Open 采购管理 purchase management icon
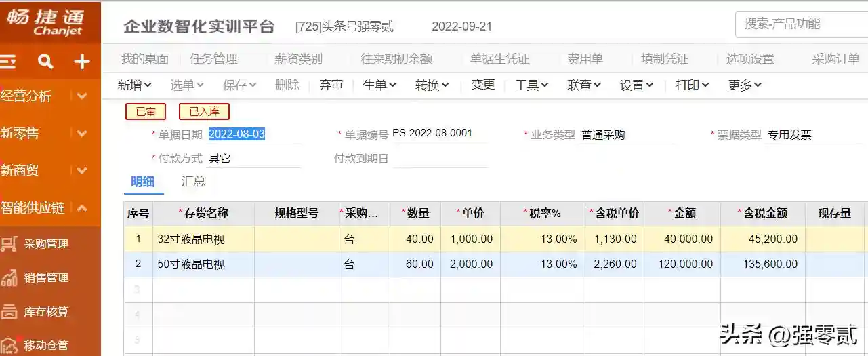868x356 pixels. [9, 244]
